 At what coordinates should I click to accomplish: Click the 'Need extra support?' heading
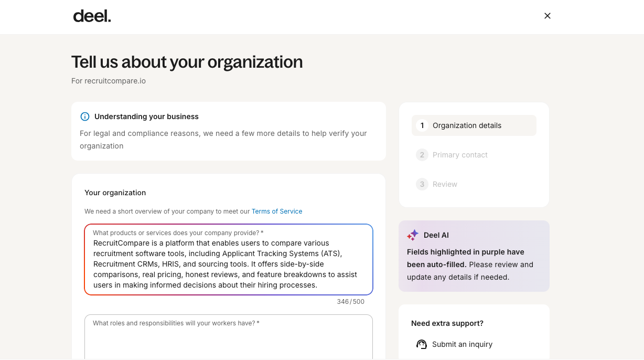447,323
